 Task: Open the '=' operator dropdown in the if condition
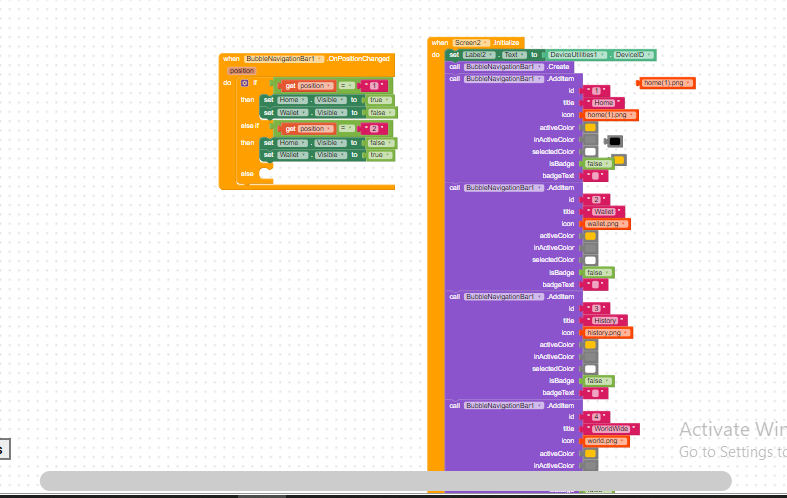click(345, 86)
